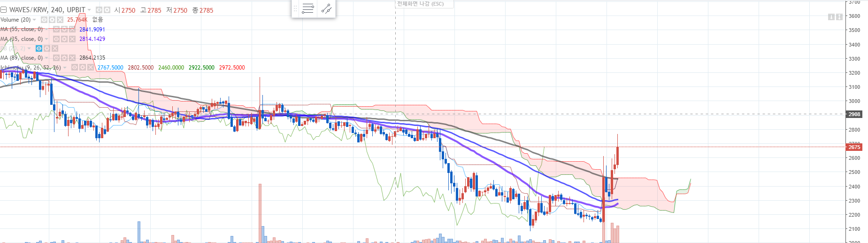Open settings for MA (89, close, 0)
The width and height of the screenshot is (868, 243).
pos(64,58)
